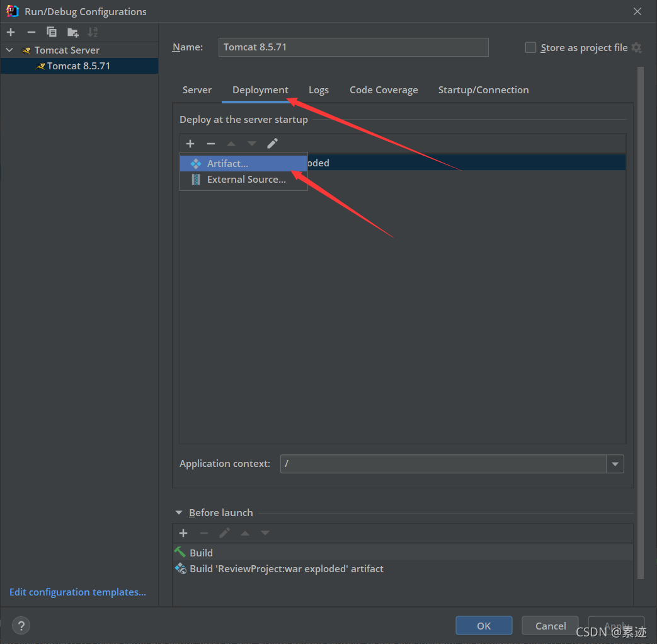Open project file storage settings gear
Image resolution: width=657 pixels, height=644 pixels.
pyautogui.click(x=636, y=48)
